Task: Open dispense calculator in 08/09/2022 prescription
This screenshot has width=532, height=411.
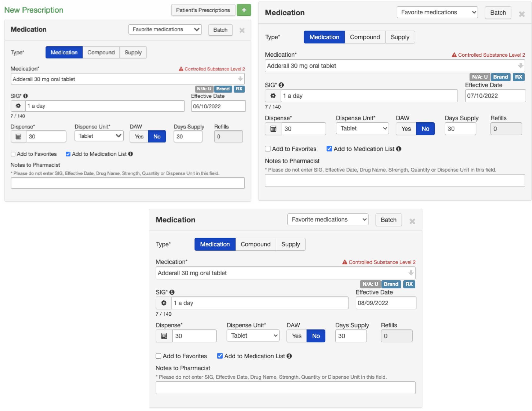Action: [164, 336]
